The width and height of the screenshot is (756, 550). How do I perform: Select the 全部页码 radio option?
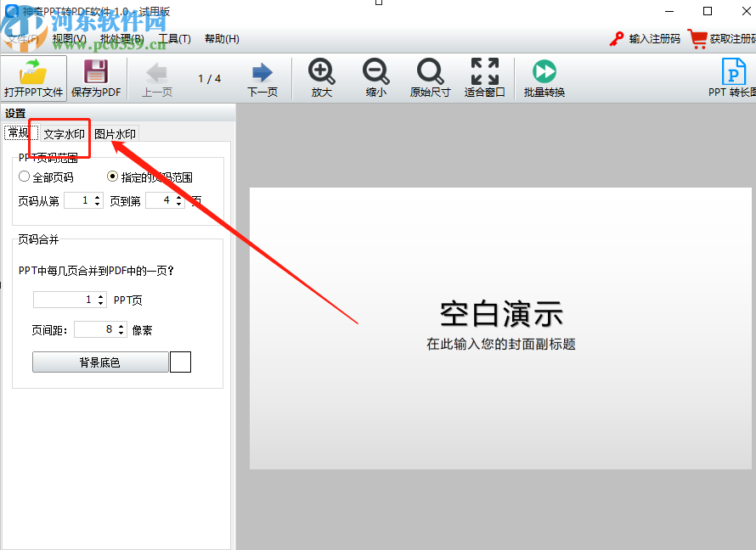pos(25,177)
